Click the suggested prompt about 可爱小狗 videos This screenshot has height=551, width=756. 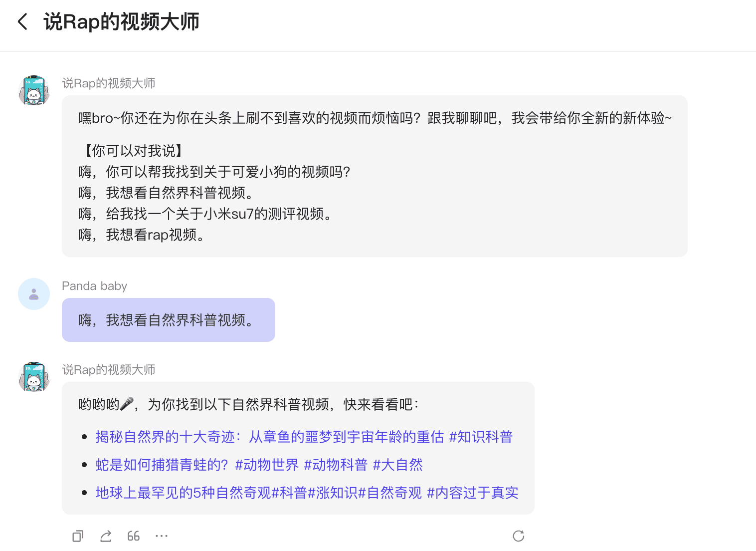coord(214,172)
